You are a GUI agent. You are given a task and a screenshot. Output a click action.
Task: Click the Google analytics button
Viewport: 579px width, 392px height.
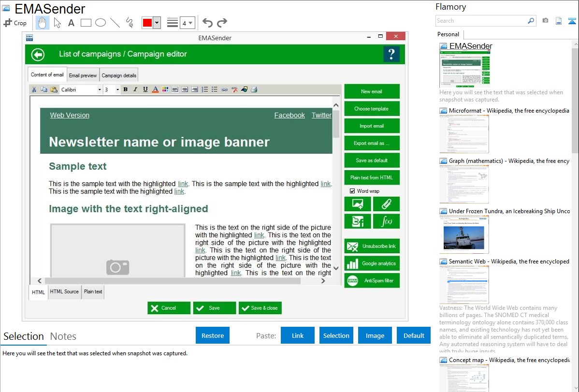coord(372,263)
